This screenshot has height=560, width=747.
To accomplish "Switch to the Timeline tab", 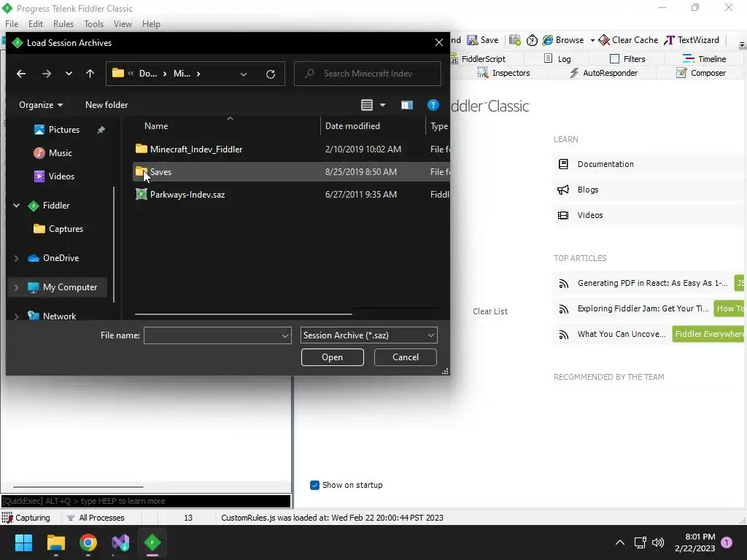I will click(704, 59).
